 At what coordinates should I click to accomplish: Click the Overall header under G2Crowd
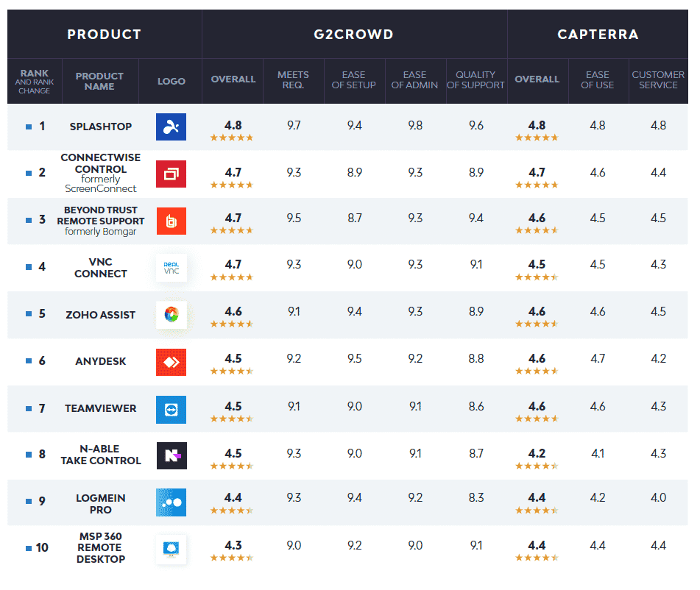pyautogui.click(x=233, y=79)
